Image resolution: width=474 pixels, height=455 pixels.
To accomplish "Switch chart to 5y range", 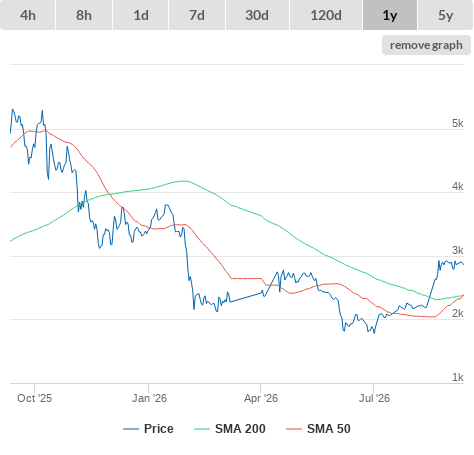I will pos(446,15).
